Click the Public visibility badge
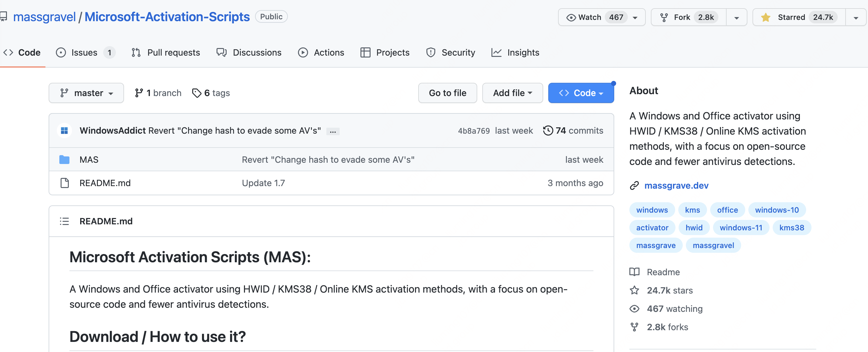 coord(271,17)
